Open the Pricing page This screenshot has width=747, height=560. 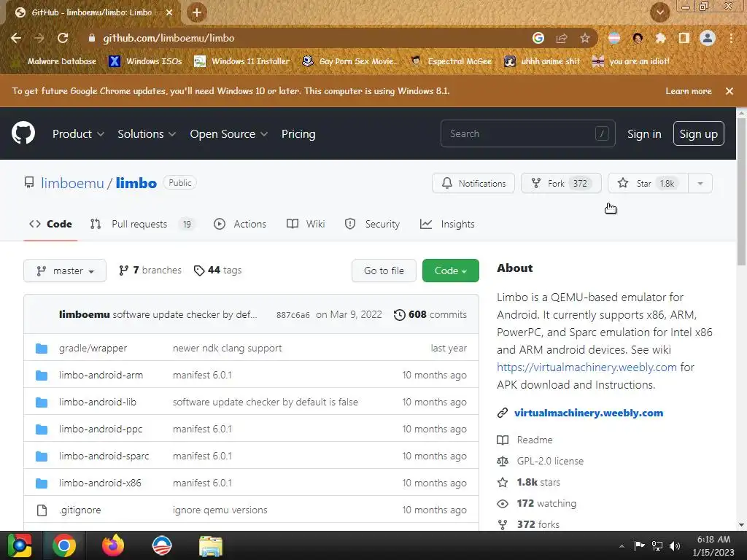(298, 134)
